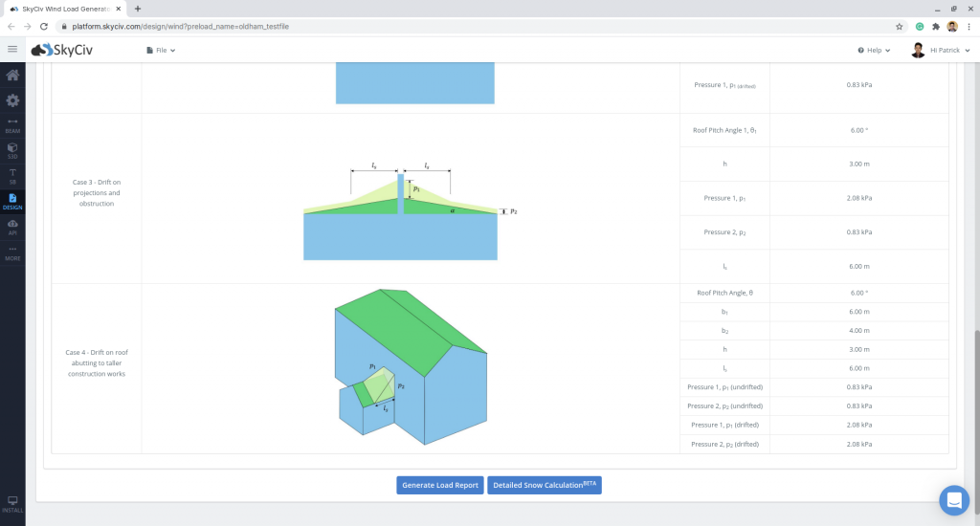Image resolution: width=980 pixels, height=526 pixels.
Task: Click the Generate Load Report button
Action: point(440,485)
